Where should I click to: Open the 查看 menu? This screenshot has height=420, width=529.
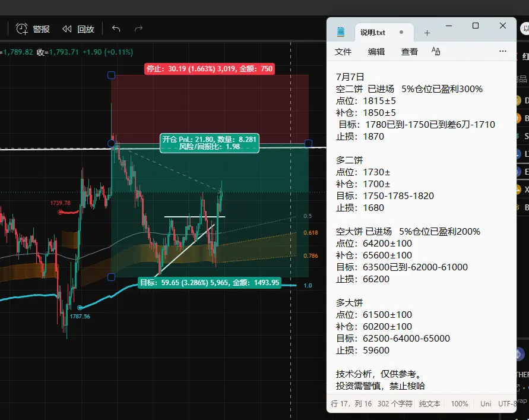(409, 52)
